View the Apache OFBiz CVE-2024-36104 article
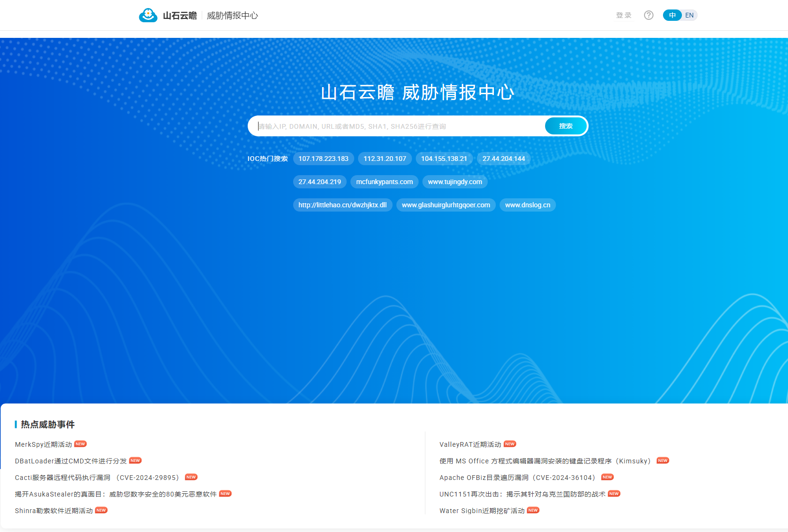Viewport: 788px width, 532px height. [x=517, y=478]
